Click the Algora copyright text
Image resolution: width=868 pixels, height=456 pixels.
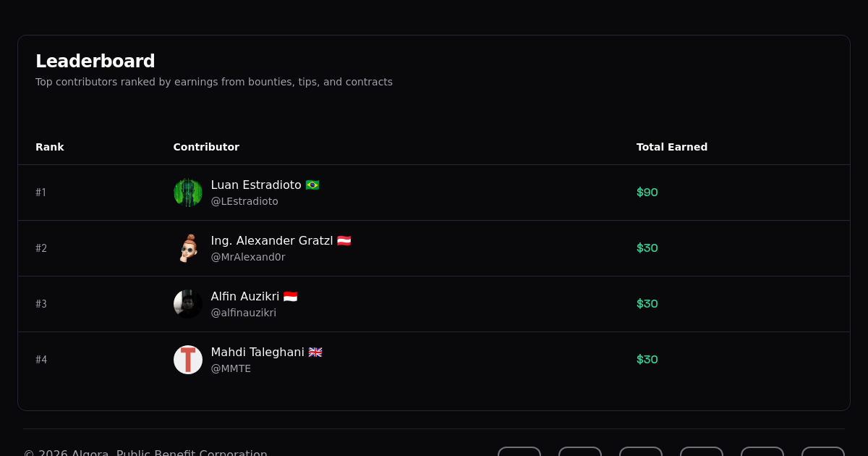pos(145,452)
